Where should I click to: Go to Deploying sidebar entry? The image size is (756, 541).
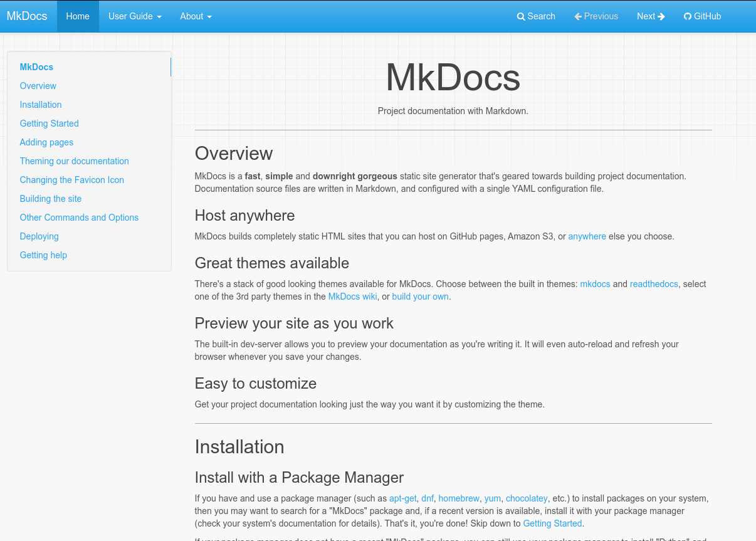click(x=39, y=236)
